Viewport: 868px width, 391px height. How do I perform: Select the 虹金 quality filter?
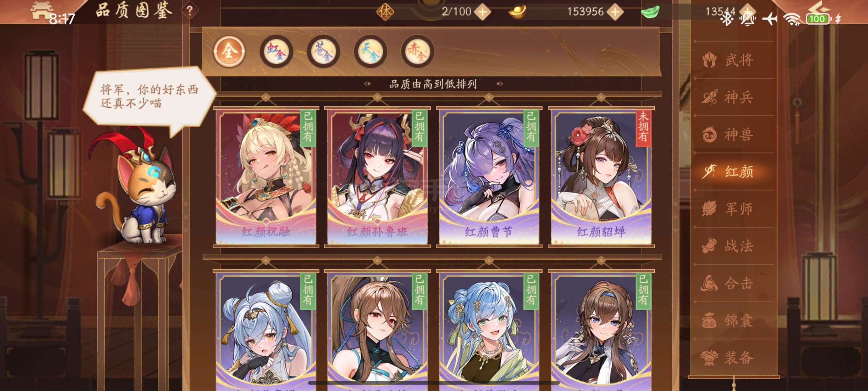tap(276, 51)
